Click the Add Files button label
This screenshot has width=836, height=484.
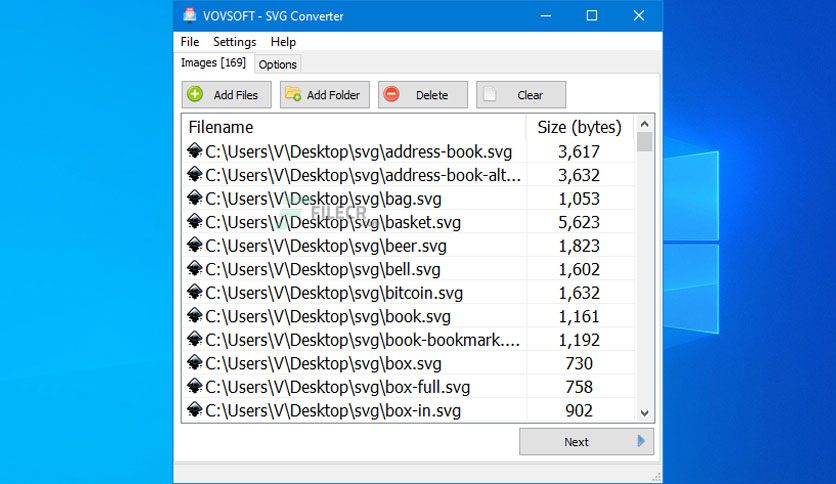236,95
